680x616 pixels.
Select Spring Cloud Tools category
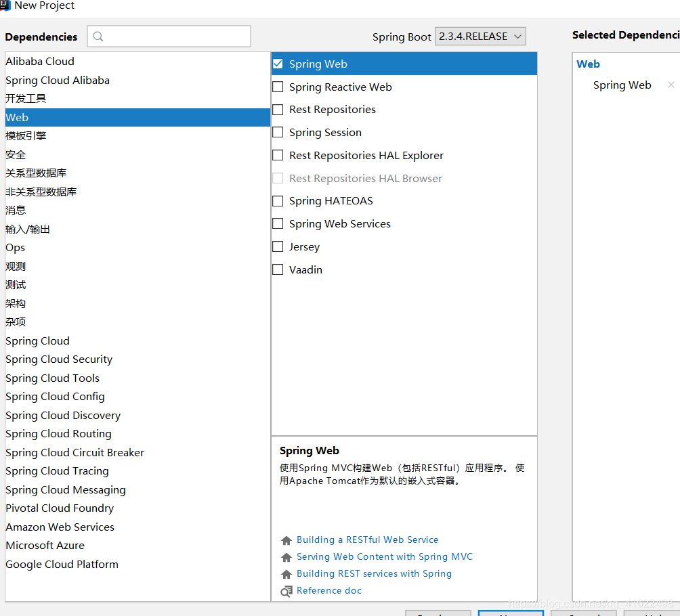(x=137, y=378)
